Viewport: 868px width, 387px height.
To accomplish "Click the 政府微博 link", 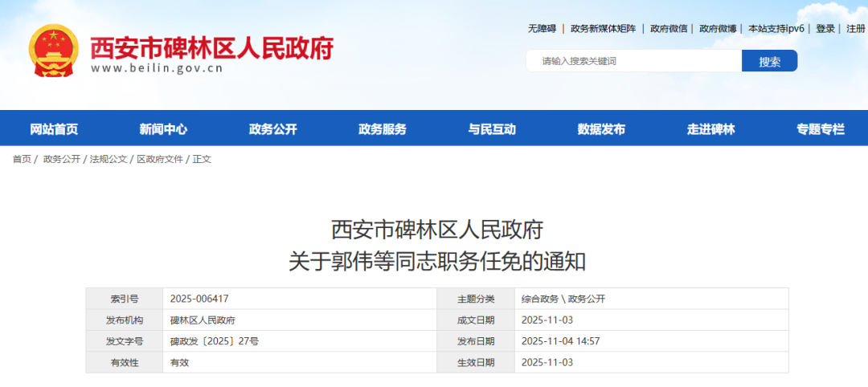I will tap(718, 28).
